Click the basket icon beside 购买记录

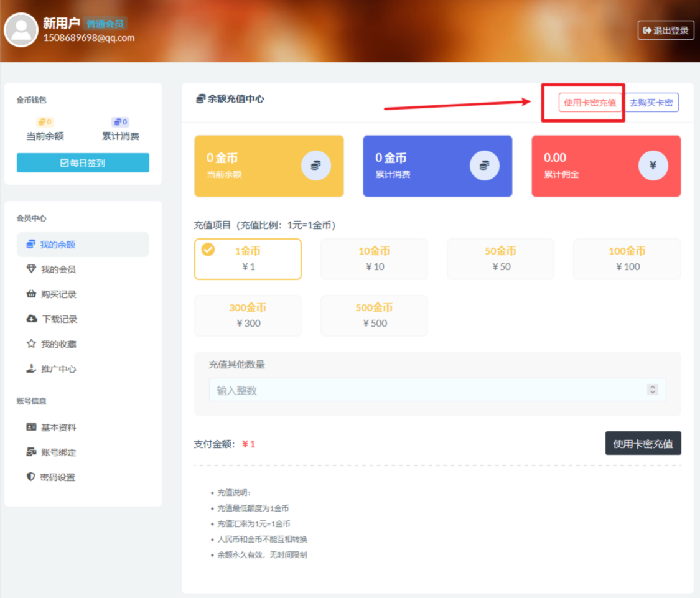(x=31, y=294)
